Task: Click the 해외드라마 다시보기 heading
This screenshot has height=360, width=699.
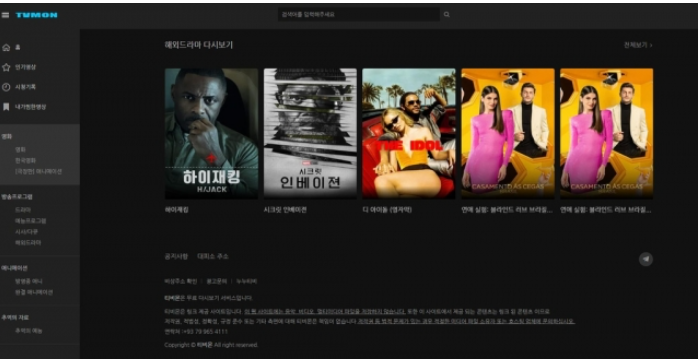Action: (198, 45)
